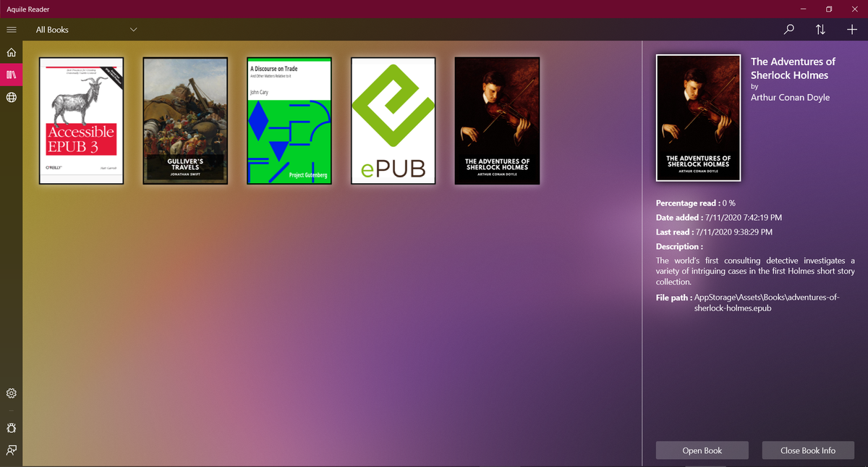Click the plus icon to add book

851,30
